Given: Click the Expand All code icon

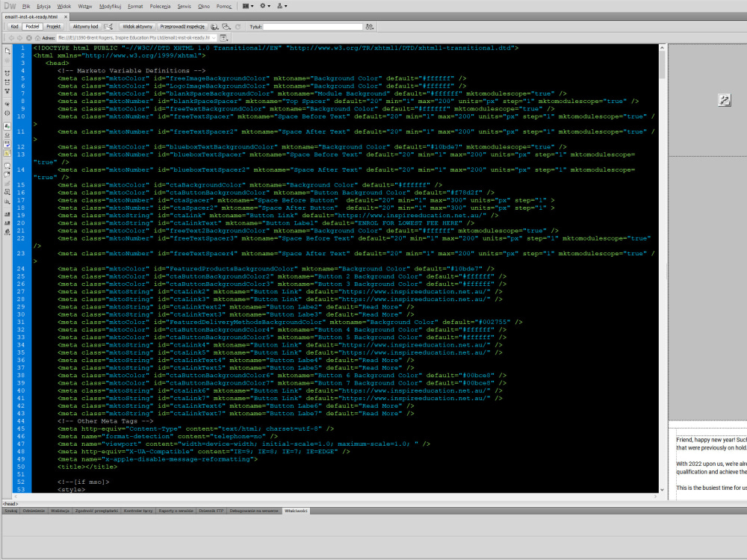Looking at the screenshot, I should coord(7,90).
